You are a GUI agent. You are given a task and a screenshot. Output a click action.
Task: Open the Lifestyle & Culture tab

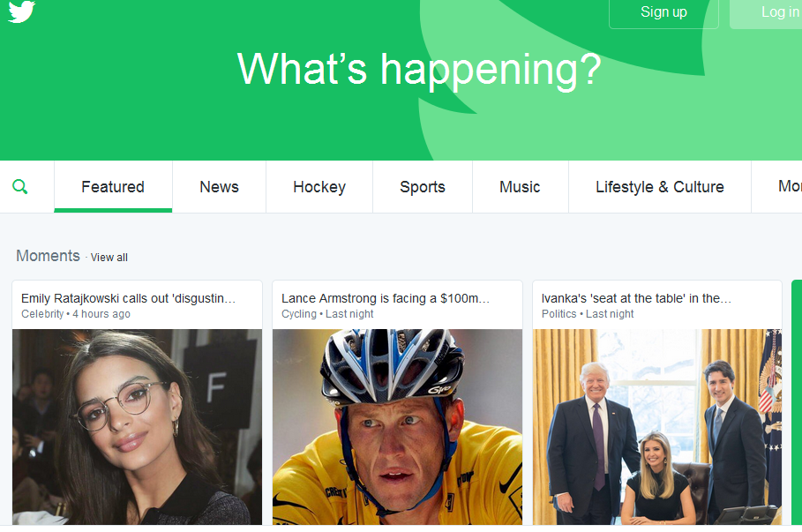point(660,187)
